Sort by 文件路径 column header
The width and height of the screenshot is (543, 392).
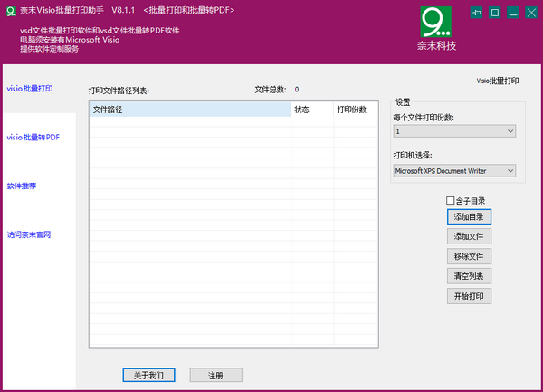pyautogui.click(x=188, y=110)
